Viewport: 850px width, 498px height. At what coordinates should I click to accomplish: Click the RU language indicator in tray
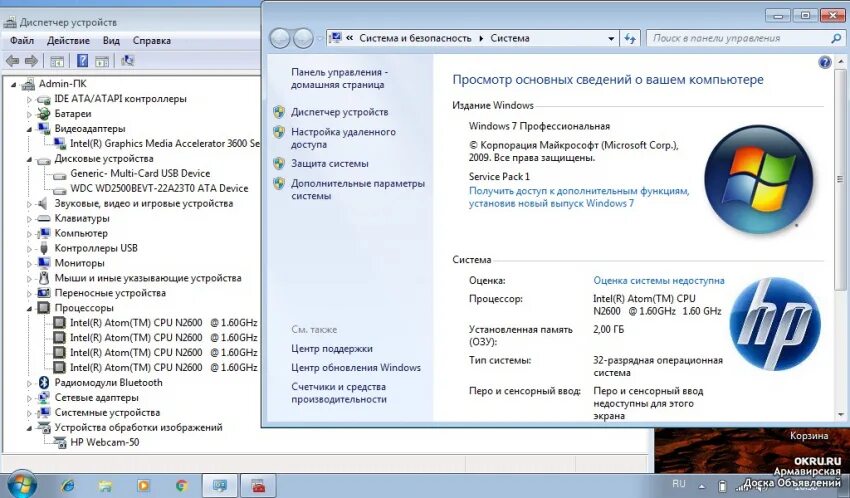click(679, 484)
